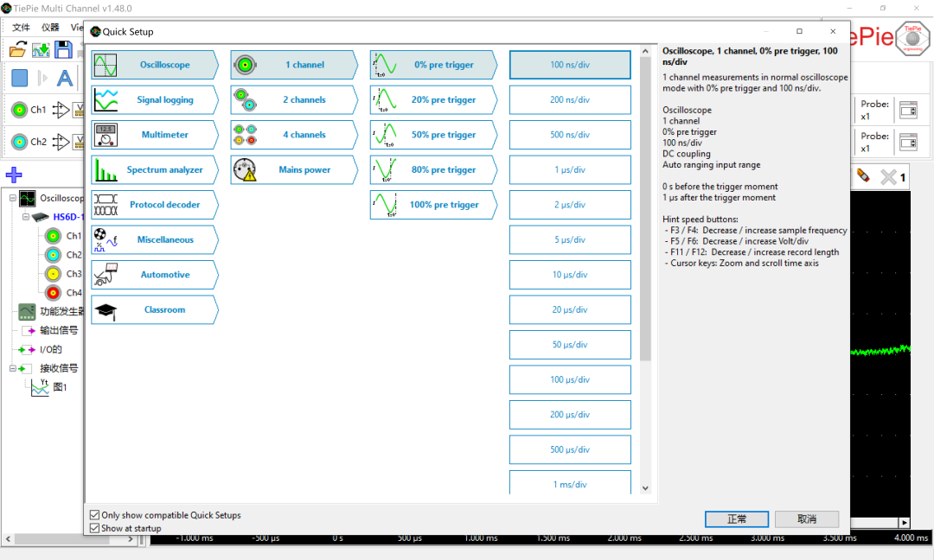Toggle Show at startup checkbox
The width and height of the screenshot is (934, 560).
tap(95, 528)
